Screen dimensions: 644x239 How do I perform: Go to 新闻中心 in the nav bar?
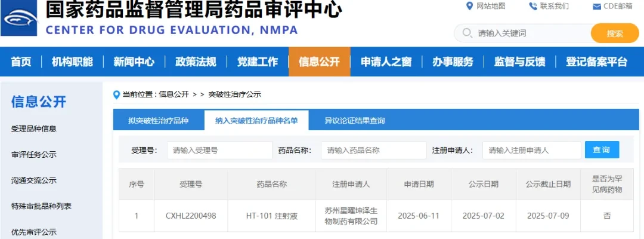[x=134, y=62]
